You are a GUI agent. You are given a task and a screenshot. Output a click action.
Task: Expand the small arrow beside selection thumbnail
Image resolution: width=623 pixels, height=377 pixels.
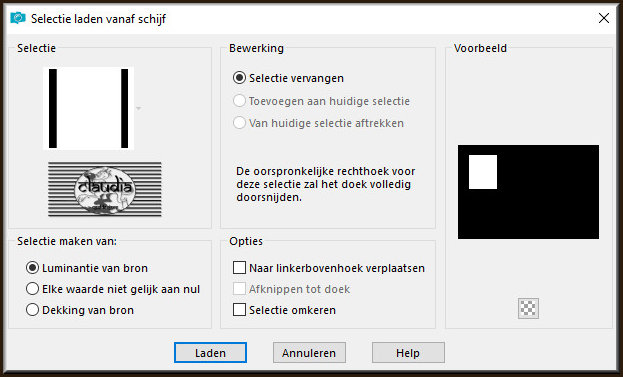point(139,108)
